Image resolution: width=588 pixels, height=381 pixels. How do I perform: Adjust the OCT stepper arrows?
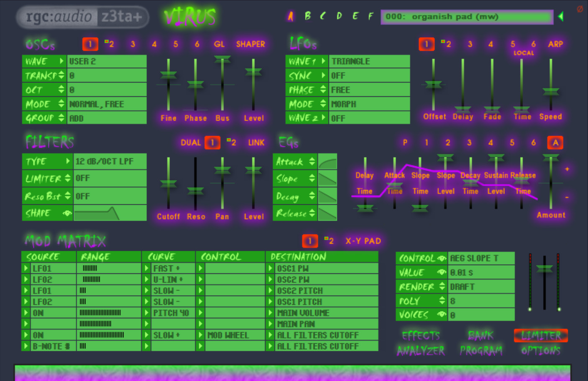click(x=62, y=90)
